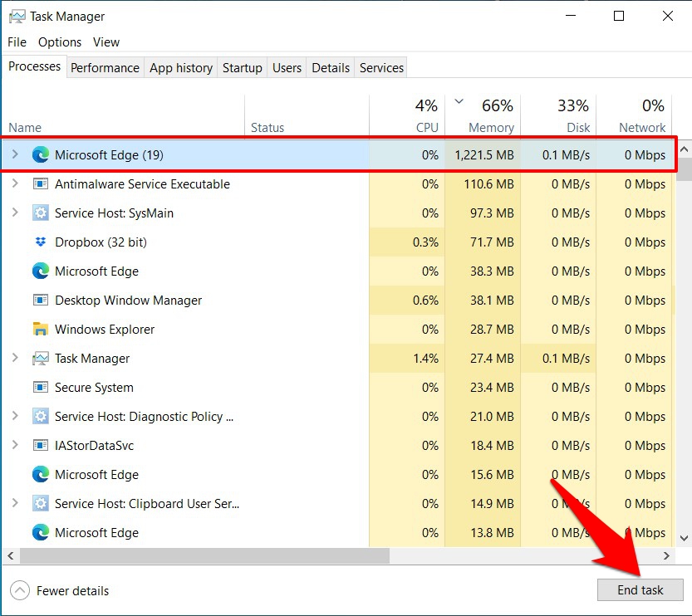The image size is (692, 616).
Task: Open the Options menu
Action: 59,42
